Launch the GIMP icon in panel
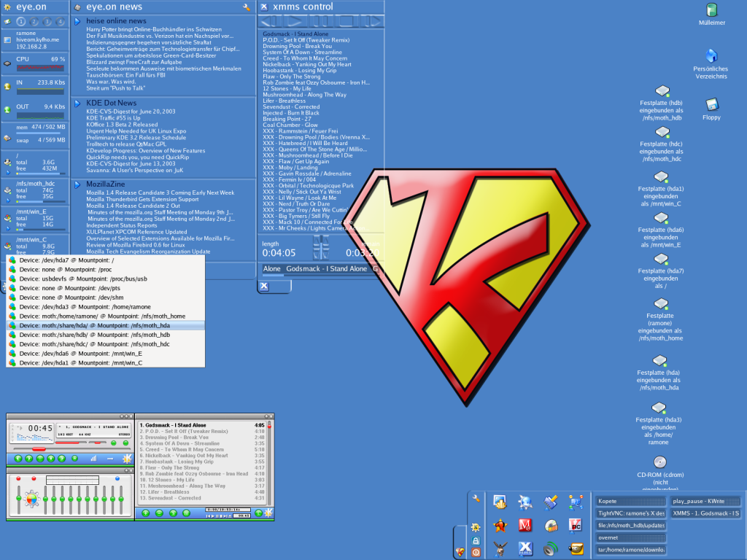 [576, 549]
